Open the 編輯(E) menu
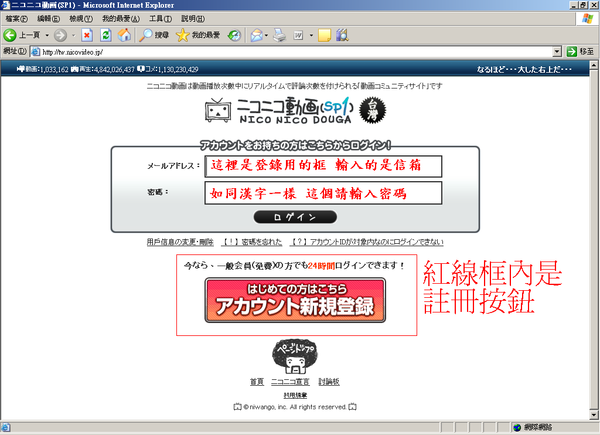The width and height of the screenshot is (600, 435). pyautogui.click(x=48, y=18)
